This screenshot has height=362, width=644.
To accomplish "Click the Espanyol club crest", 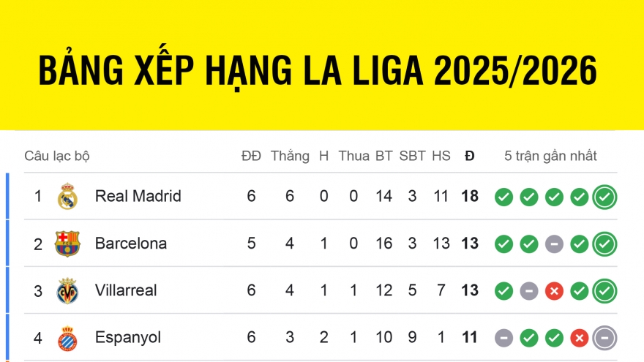I will (x=67, y=338).
